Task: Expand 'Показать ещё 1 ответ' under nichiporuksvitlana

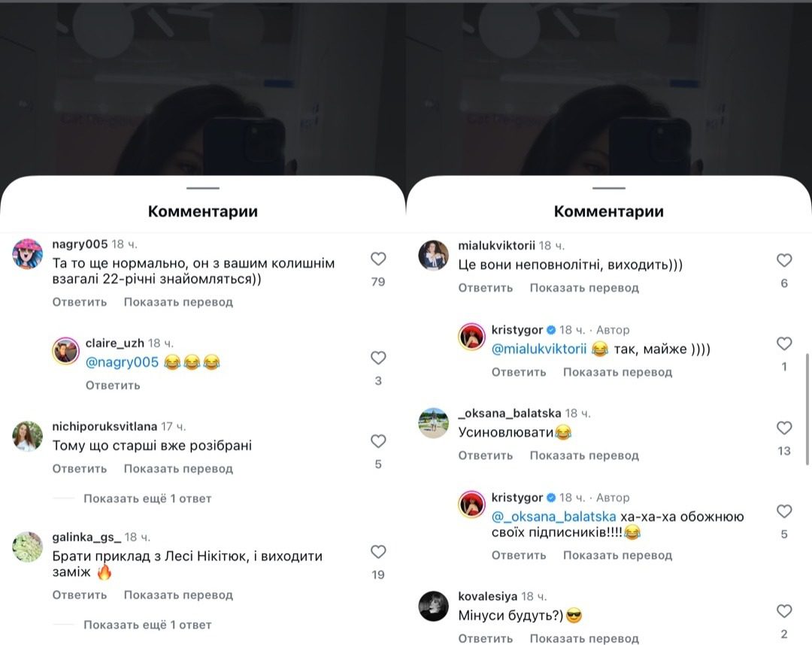Action: [147, 498]
